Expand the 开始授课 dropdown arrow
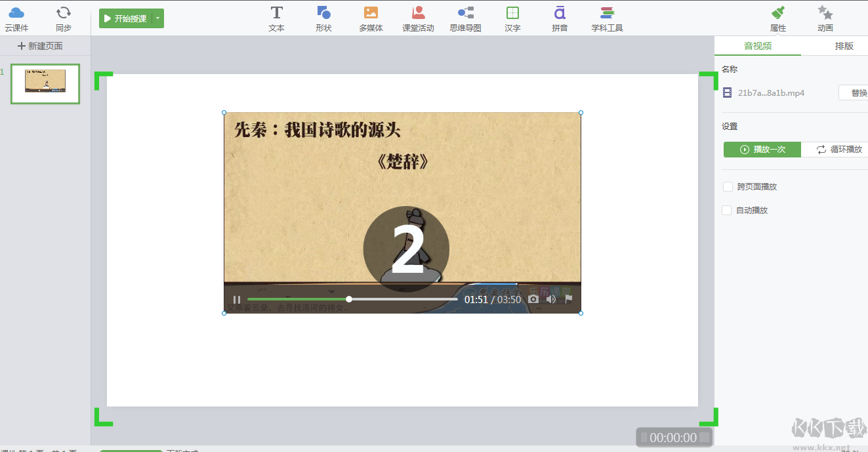The width and height of the screenshot is (868, 452). point(158,19)
